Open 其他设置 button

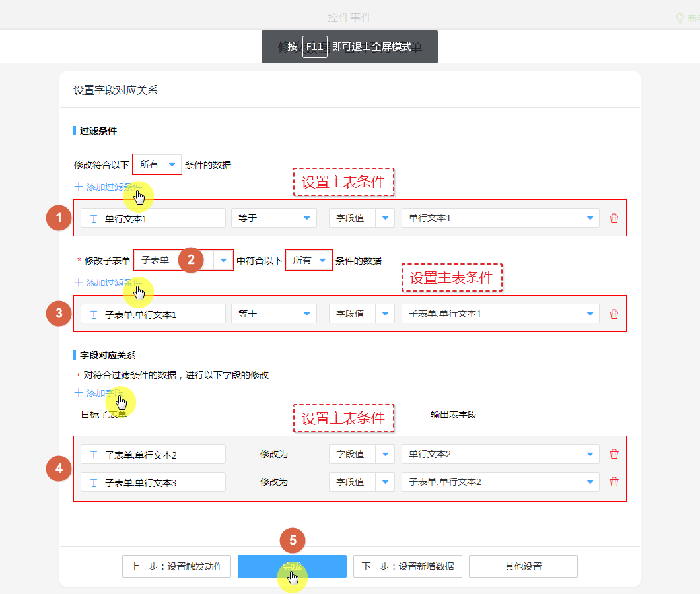click(x=523, y=566)
